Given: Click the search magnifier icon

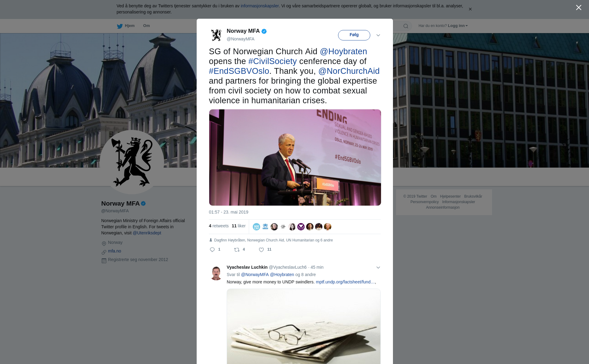Looking at the screenshot, I should point(406,26).
